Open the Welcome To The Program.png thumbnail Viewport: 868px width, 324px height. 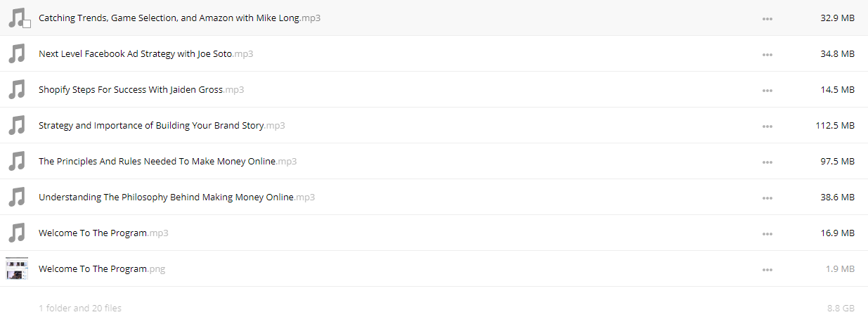coord(17,268)
